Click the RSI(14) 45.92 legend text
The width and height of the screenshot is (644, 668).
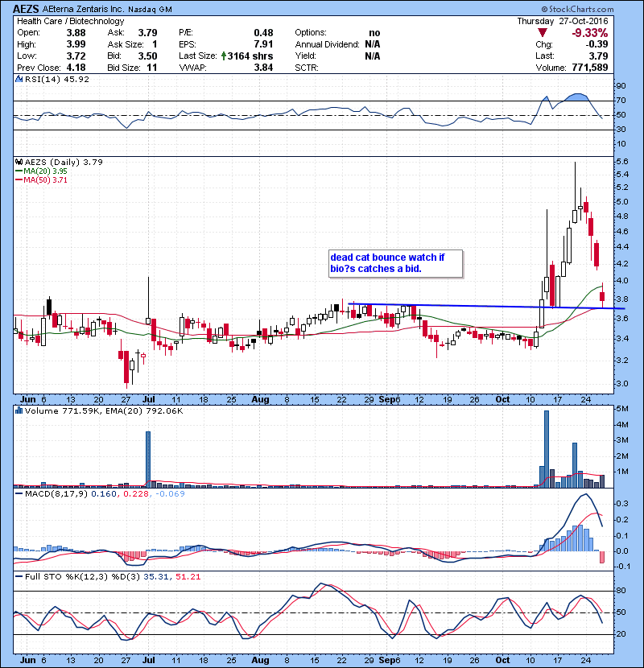pos(56,79)
